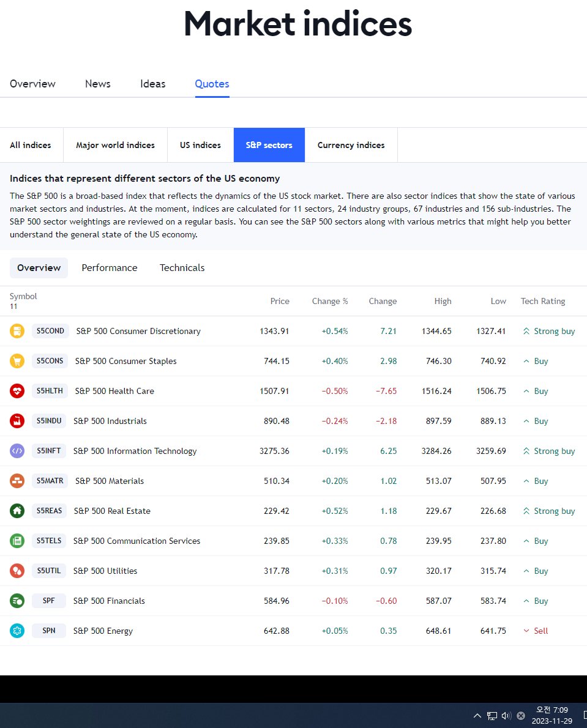Sort by the Change % column header
Screen dimensions: 587x728
[x=330, y=302]
